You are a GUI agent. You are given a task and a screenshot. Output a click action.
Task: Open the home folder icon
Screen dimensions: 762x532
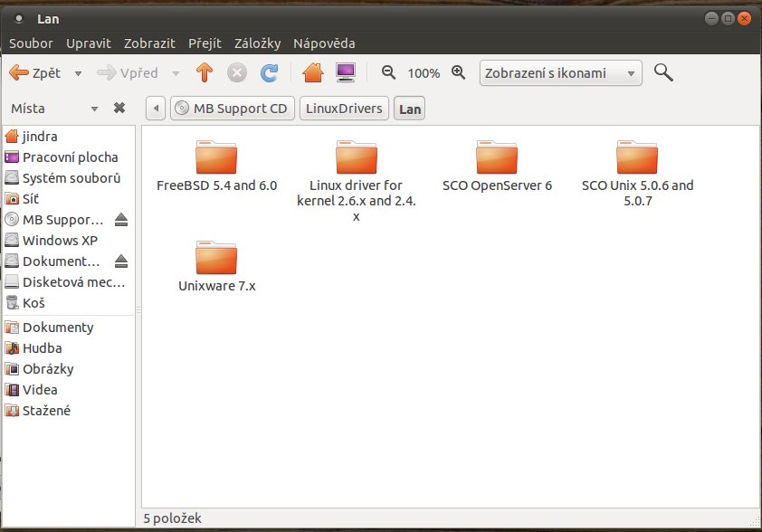coord(312,73)
